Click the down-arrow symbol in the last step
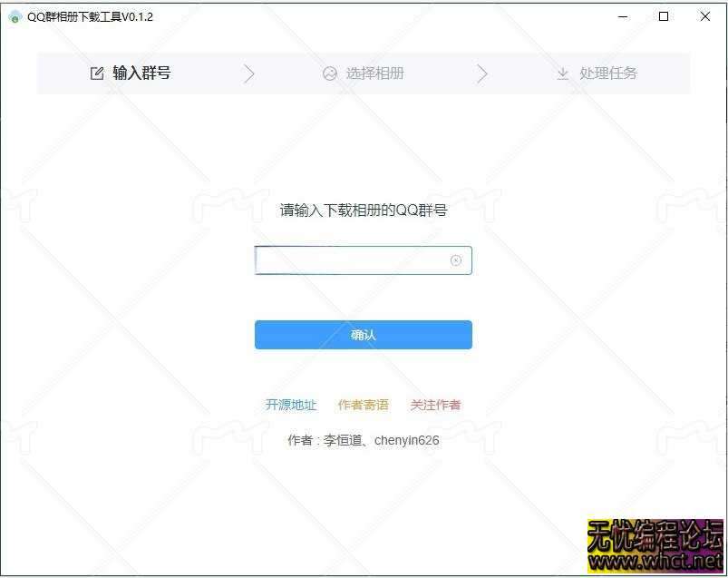Image resolution: width=728 pixels, height=578 pixels. (x=563, y=73)
